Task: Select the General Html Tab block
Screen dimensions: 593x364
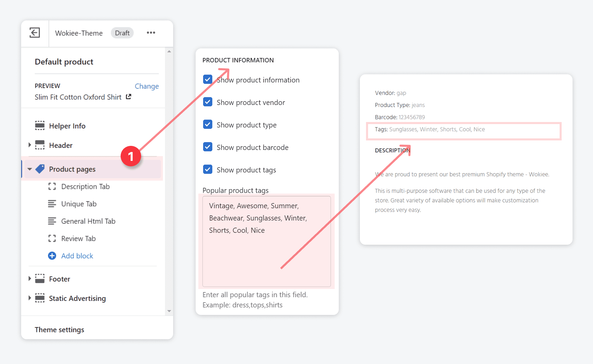Action: [88, 221]
